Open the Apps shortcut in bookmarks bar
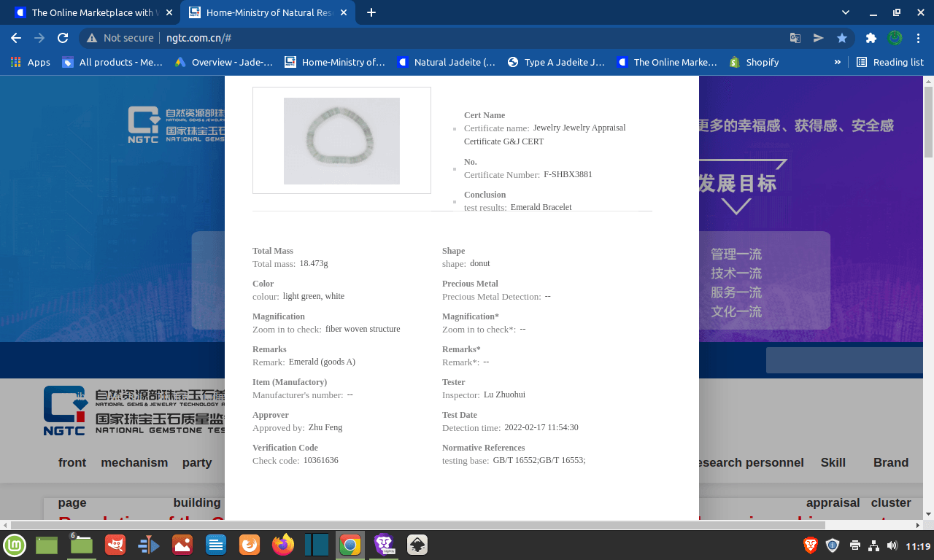 pyautogui.click(x=31, y=62)
